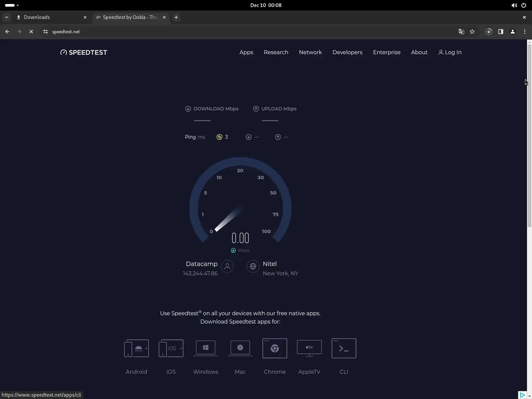This screenshot has height=399, width=532.
Task: Click the AppleTV label link
Action: point(309,372)
